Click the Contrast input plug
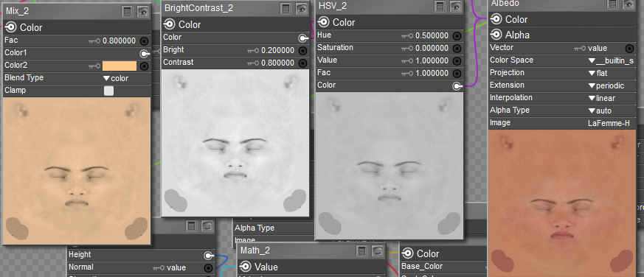 [303, 63]
